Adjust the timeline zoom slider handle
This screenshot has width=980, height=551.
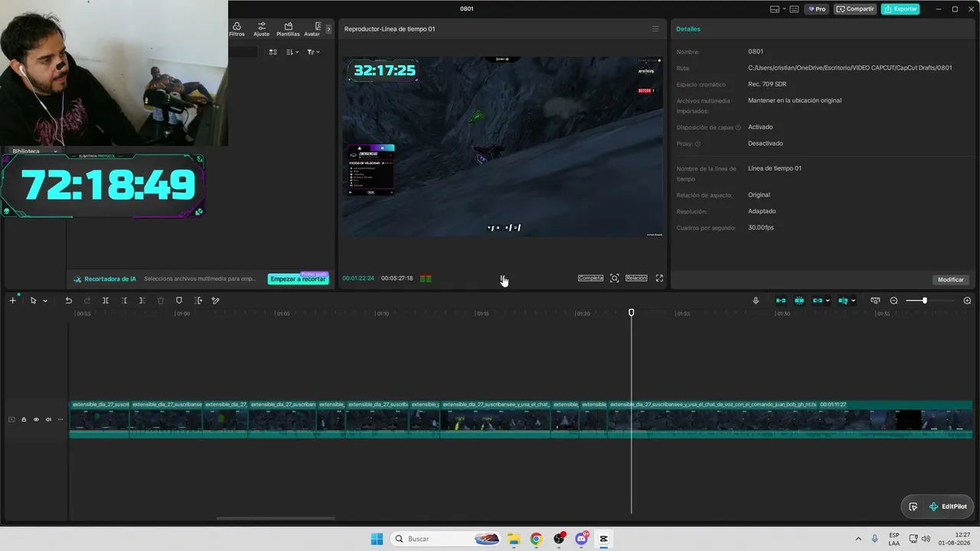924,301
